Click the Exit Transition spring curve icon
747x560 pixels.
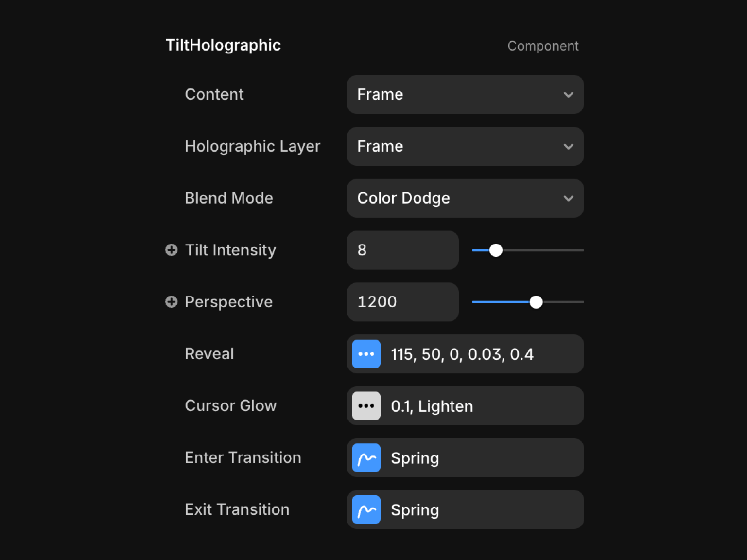(x=366, y=510)
